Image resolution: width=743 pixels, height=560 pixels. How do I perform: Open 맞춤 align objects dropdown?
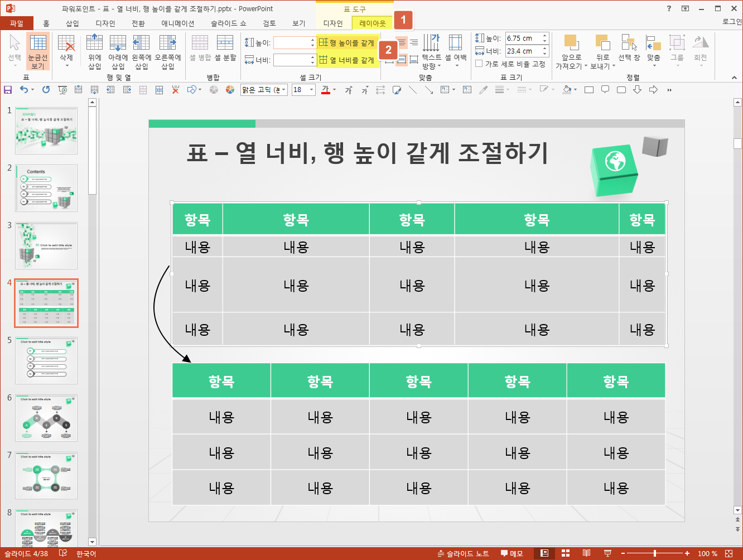click(x=654, y=51)
